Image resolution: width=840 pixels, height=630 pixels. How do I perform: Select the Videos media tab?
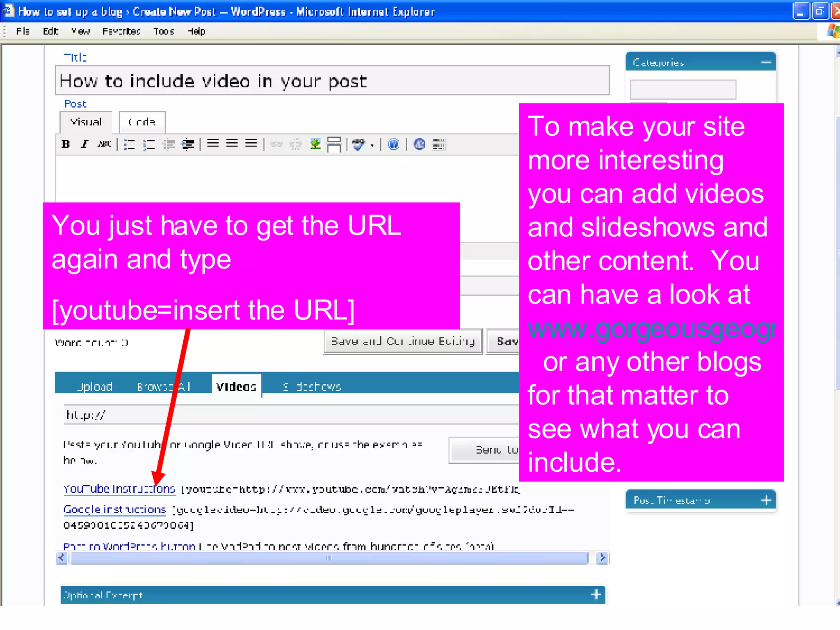pos(236,386)
